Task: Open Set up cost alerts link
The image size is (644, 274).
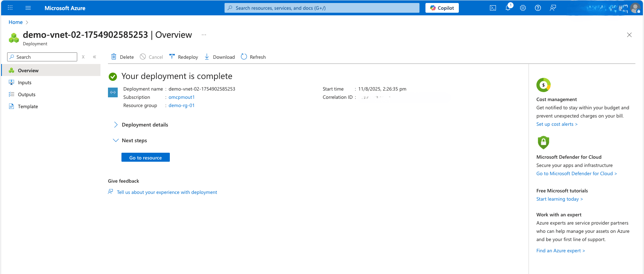Action: (557, 124)
